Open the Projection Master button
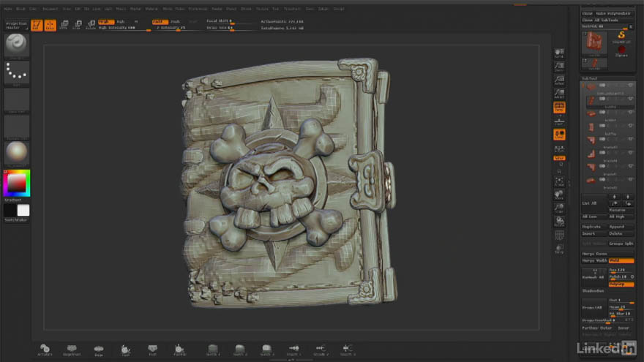The image size is (644, 362). tap(16, 26)
